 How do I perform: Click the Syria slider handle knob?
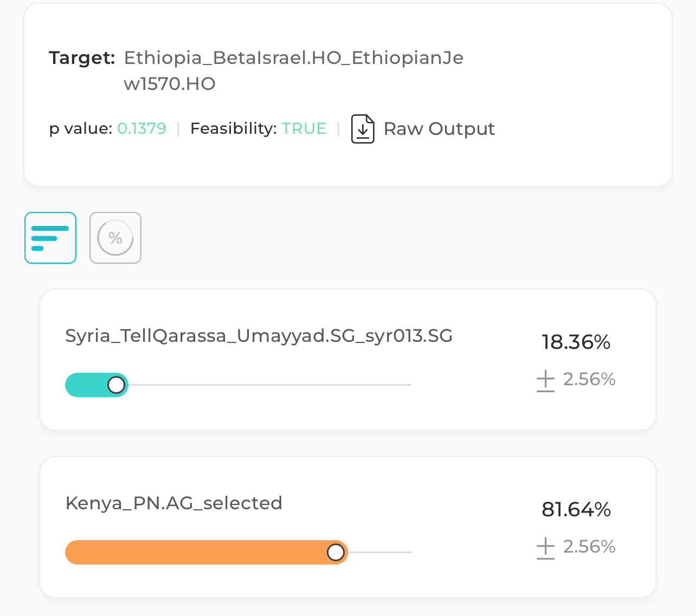click(x=116, y=385)
